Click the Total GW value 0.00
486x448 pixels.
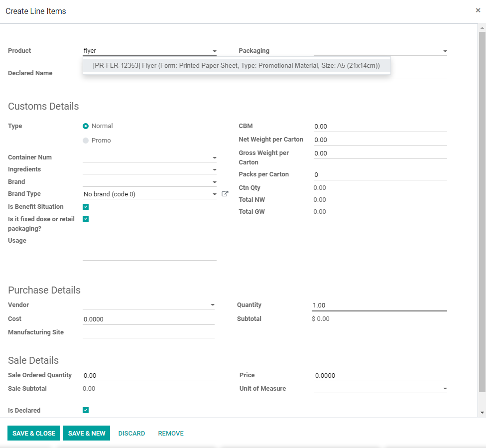point(320,212)
